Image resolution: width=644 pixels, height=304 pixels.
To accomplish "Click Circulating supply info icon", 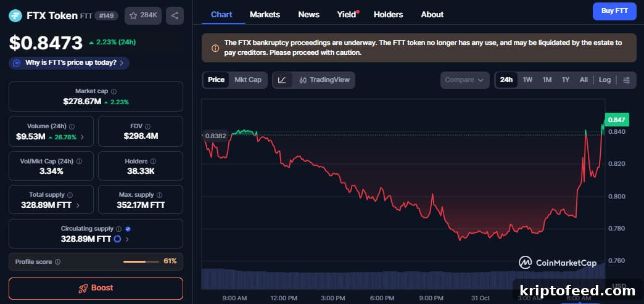I will (x=118, y=229).
